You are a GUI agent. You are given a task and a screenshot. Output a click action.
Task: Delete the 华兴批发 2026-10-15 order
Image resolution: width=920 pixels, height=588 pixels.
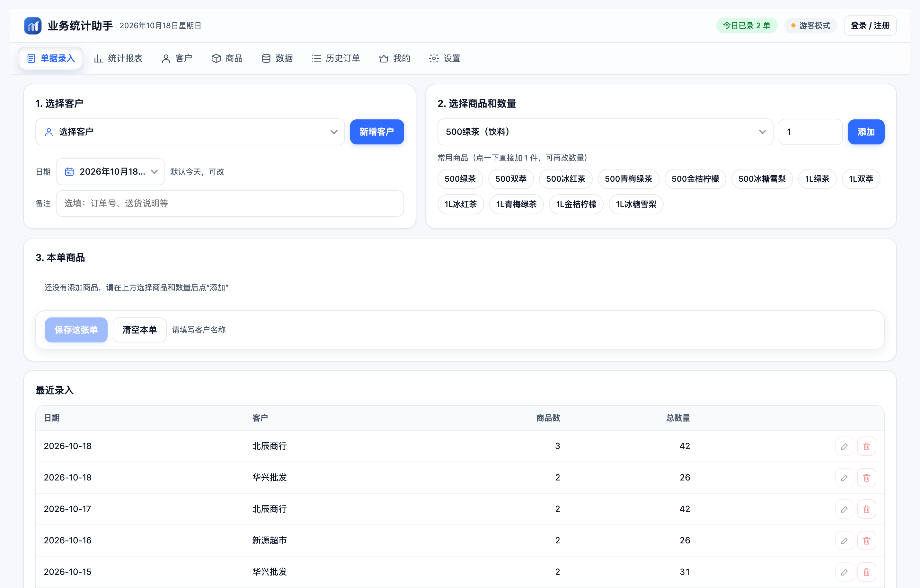pyautogui.click(x=866, y=572)
